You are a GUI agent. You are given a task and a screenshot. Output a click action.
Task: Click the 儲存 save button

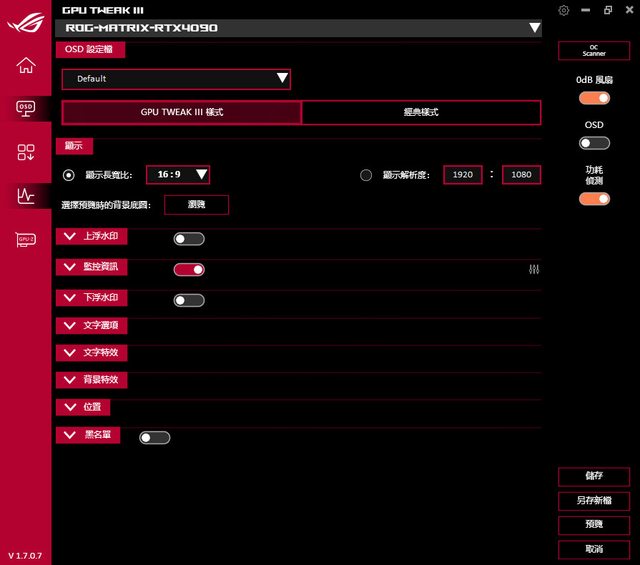[x=594, y=476]
